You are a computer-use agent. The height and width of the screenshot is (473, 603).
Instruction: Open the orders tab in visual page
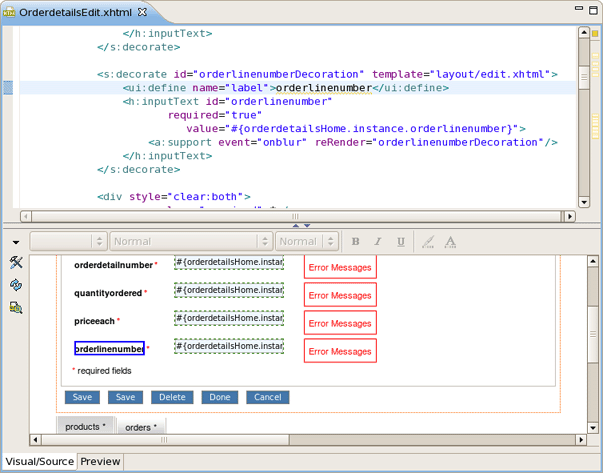[142, 427]
